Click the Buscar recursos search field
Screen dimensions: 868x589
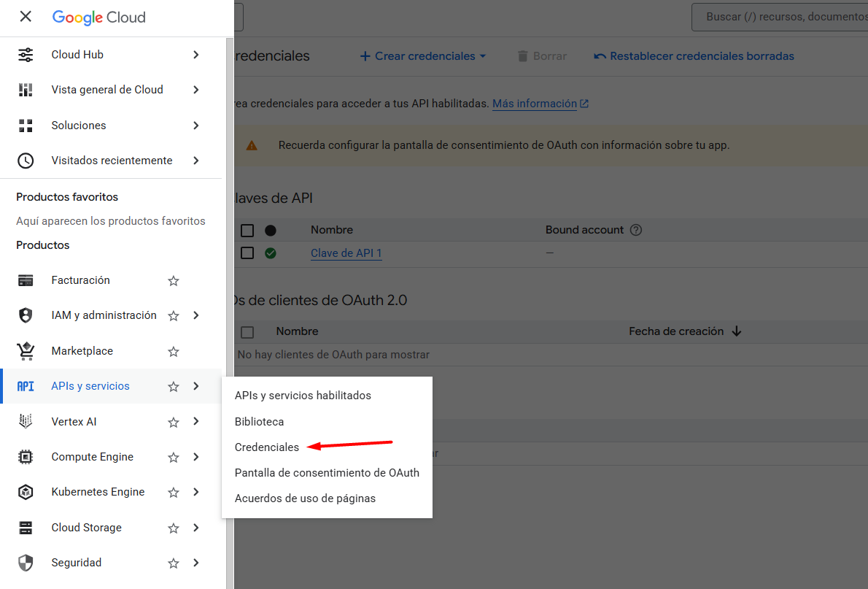[780, 17]
